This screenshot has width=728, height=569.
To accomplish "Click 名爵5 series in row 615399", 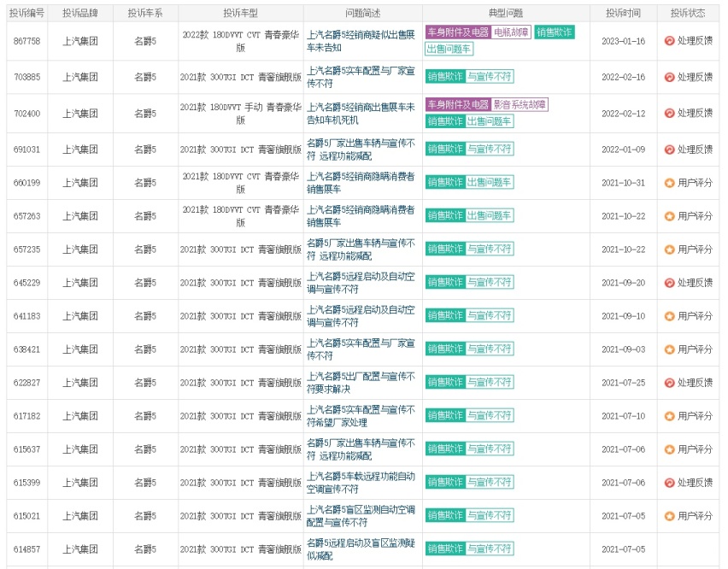I will (x=145, y=483).
